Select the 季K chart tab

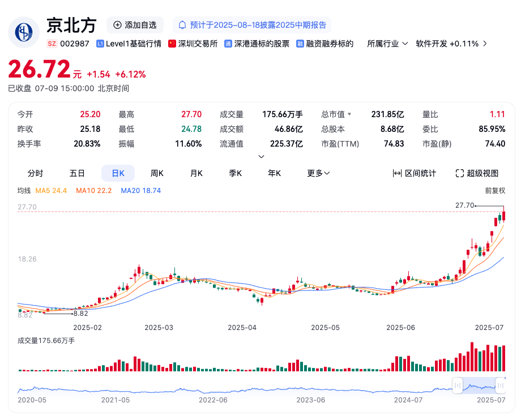tap(235, 173)
